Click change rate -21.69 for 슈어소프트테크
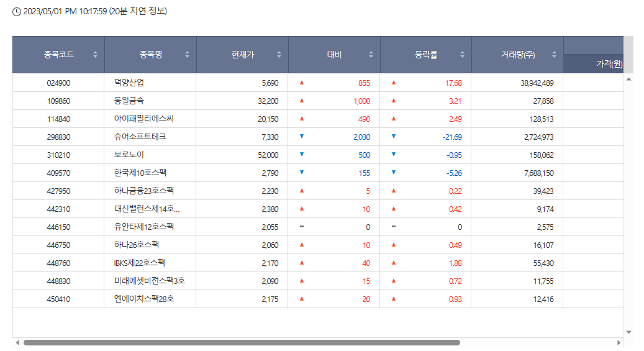Image resolution: width=644 pixels, height=351 pixels. [452, 137]
